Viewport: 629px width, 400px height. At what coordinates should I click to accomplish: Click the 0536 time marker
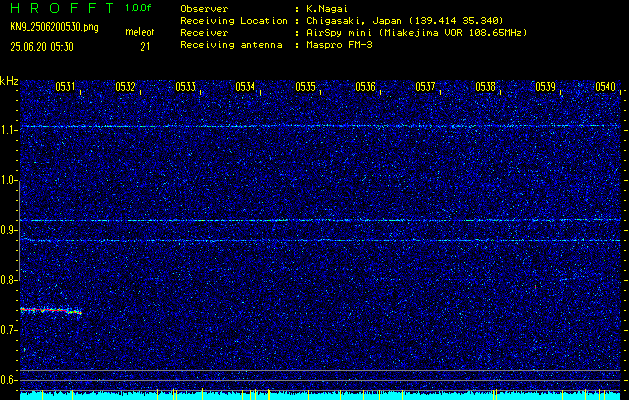[x=365, y=87]
